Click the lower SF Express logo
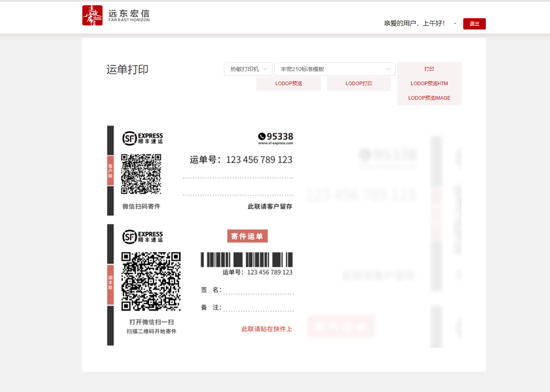This screenshot has height=392, width=550. [142, 236]
